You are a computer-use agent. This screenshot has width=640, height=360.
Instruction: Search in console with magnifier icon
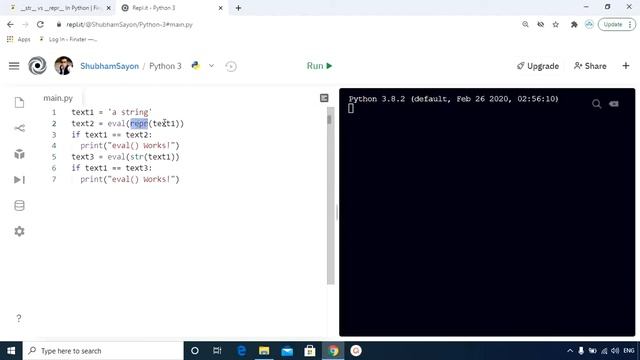pos(596,104)
